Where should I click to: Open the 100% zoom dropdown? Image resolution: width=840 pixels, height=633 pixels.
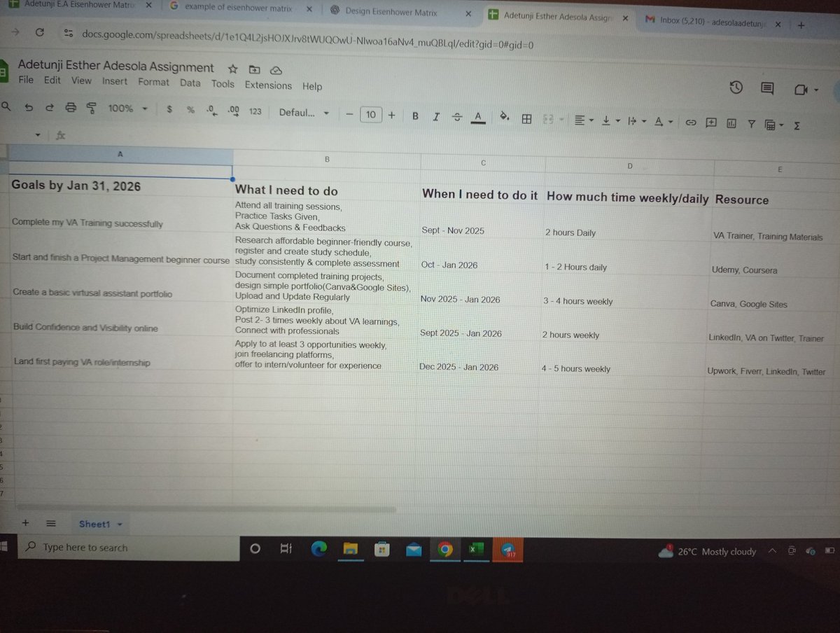coord(127,109)
